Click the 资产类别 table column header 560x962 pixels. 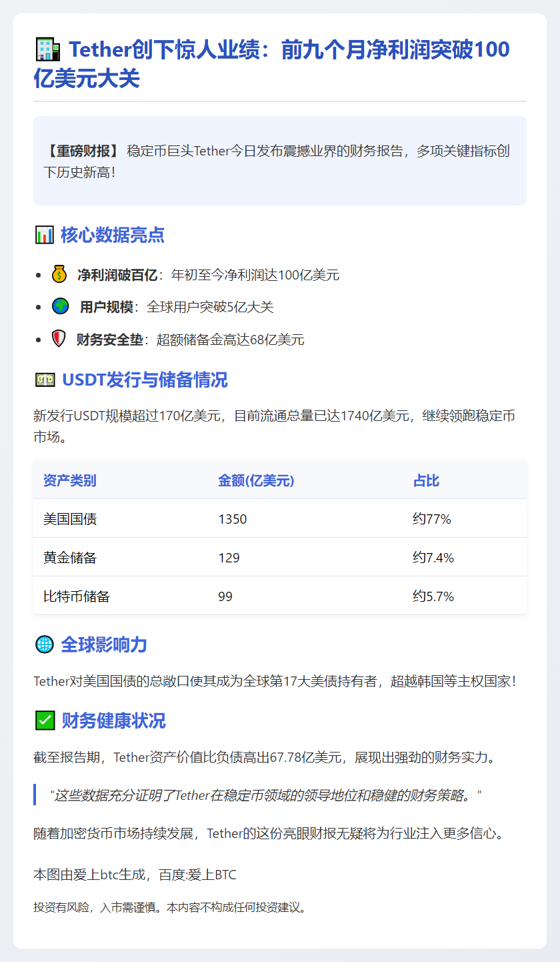click(x=68, y=480)
